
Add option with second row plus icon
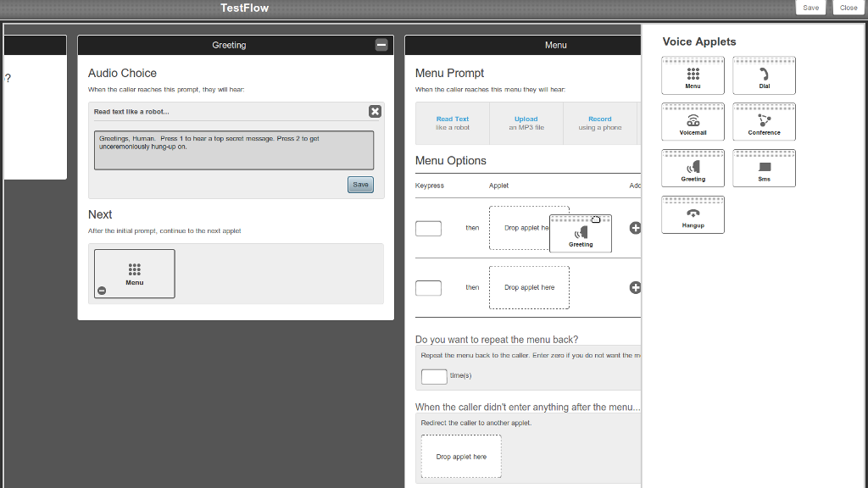[635, 287]
